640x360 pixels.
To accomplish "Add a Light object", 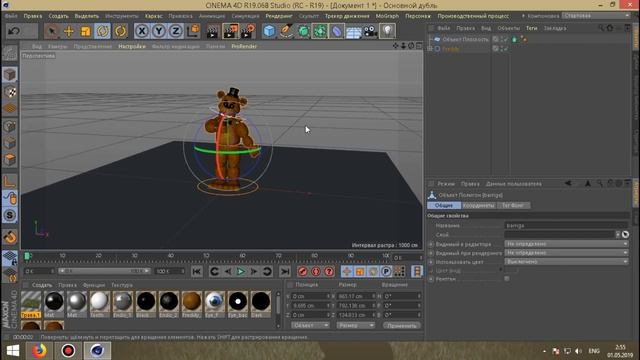I will (x=387, y=31).
